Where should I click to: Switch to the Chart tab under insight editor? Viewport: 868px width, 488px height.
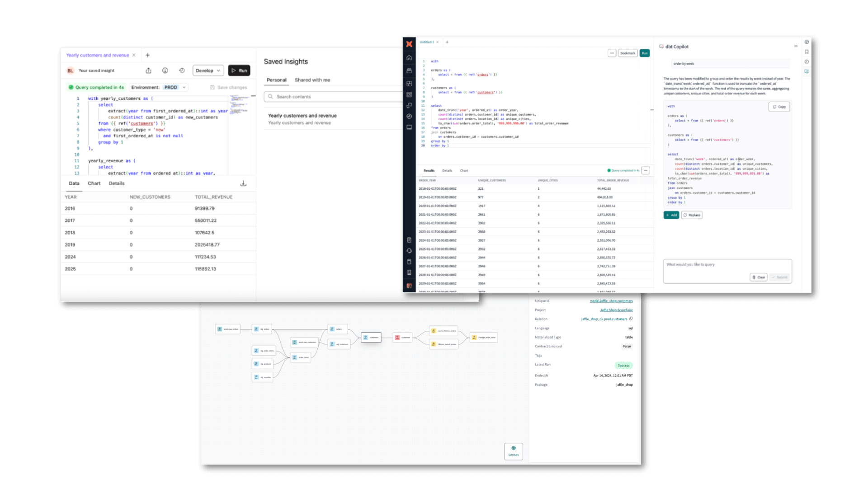click(94, 183)
